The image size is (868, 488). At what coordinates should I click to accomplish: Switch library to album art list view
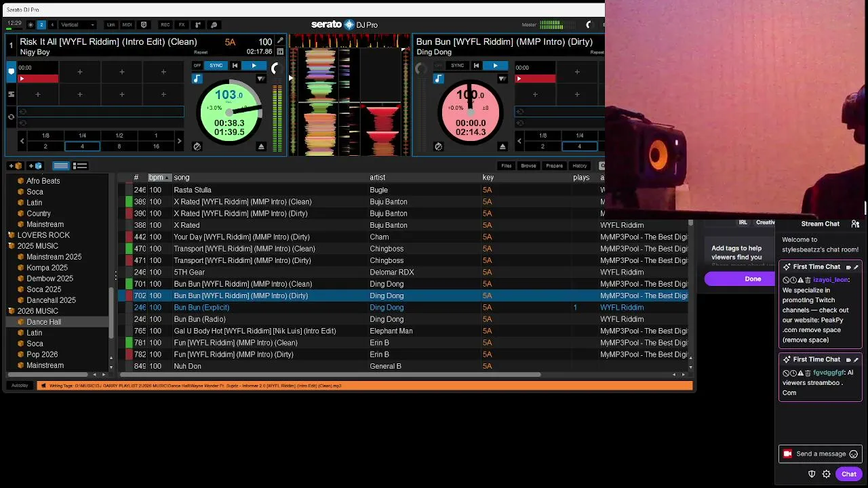point(80,166)
